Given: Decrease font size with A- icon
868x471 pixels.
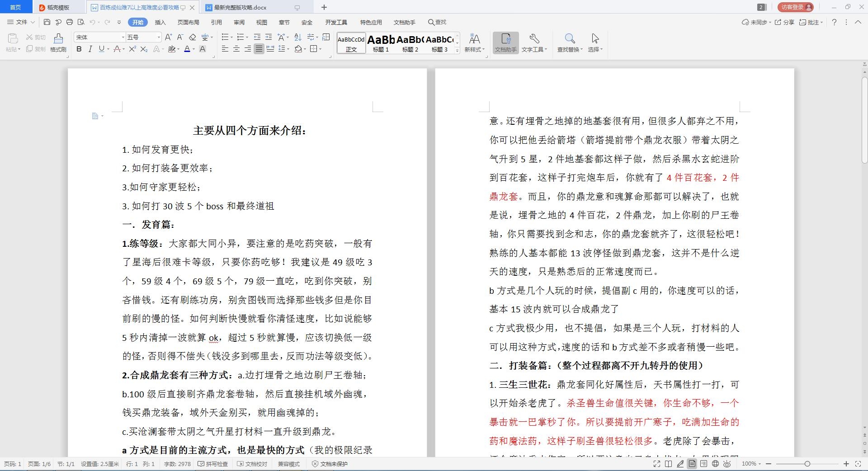Looking at the screenshot, I should coord(180,37).
